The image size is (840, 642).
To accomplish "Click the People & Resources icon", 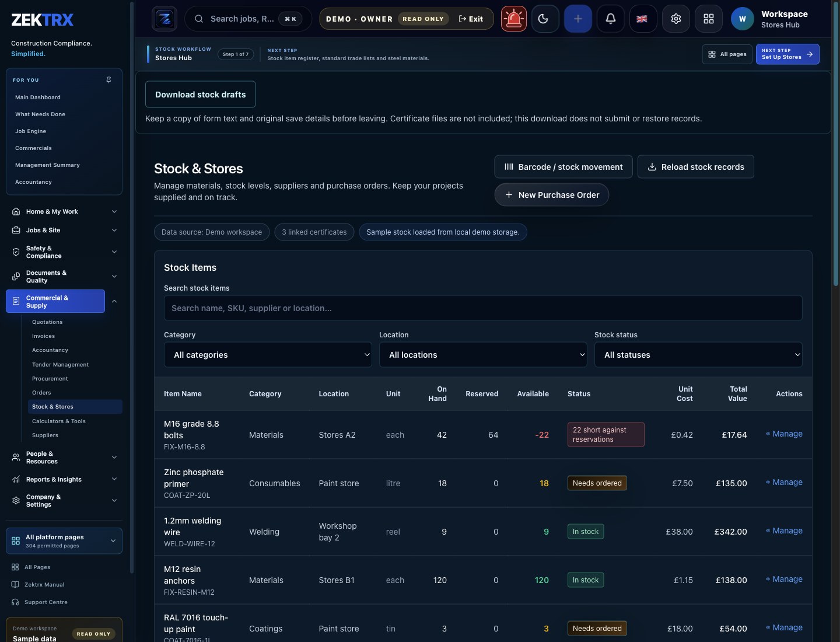I will pyautogui.click(x=16, y=458).
